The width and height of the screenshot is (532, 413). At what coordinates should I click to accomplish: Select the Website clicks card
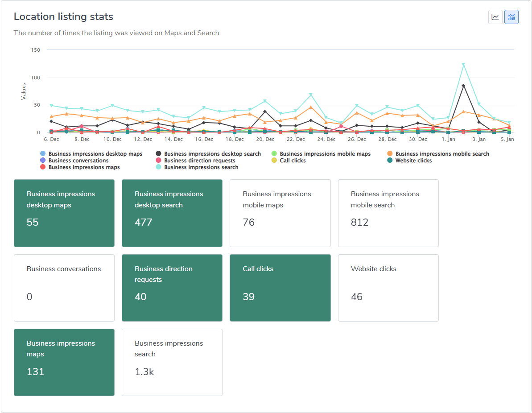click(388, 288)
